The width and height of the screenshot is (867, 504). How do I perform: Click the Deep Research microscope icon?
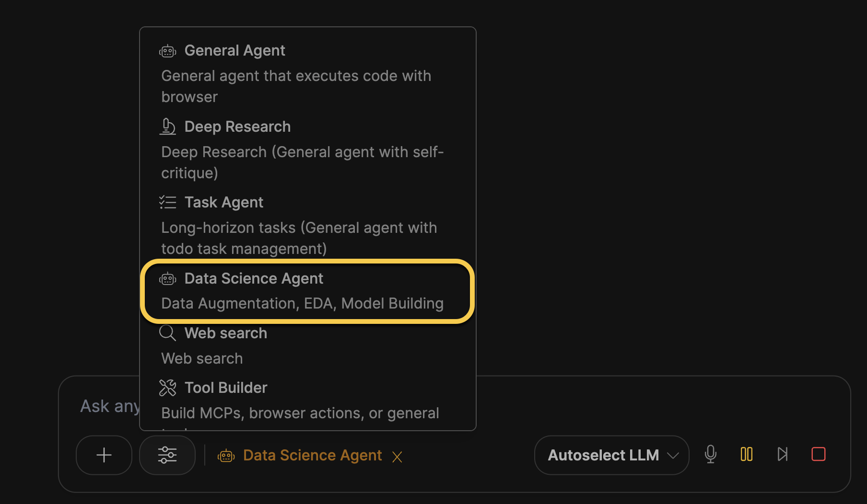click(x=168, y=127)
